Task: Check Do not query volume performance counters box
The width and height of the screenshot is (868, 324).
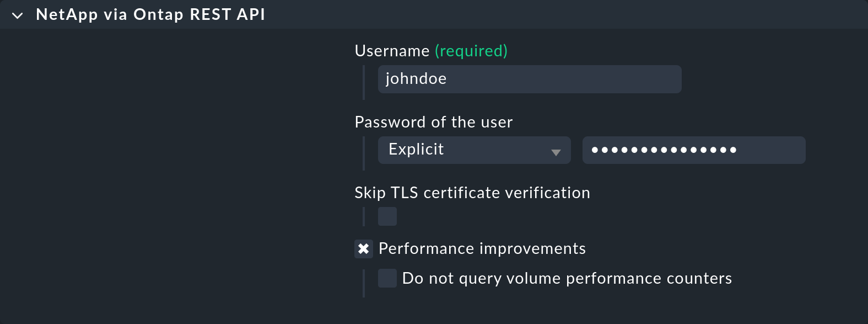Action: click(387, 278)
